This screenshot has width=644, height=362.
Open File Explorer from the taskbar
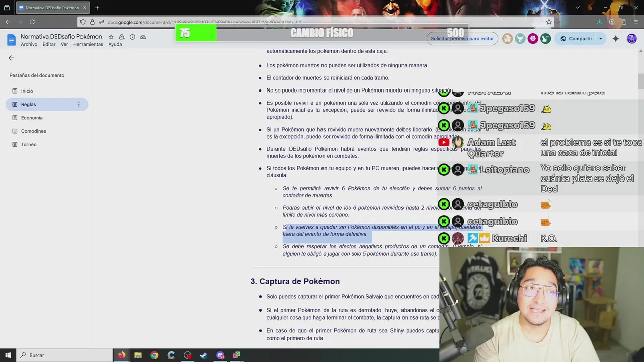[138, 355]
